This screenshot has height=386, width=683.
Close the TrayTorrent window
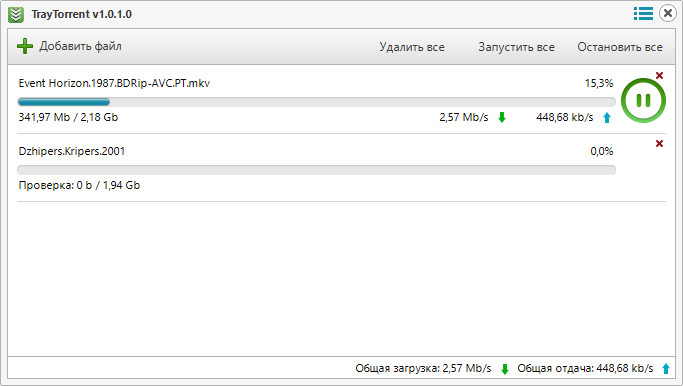668,14
